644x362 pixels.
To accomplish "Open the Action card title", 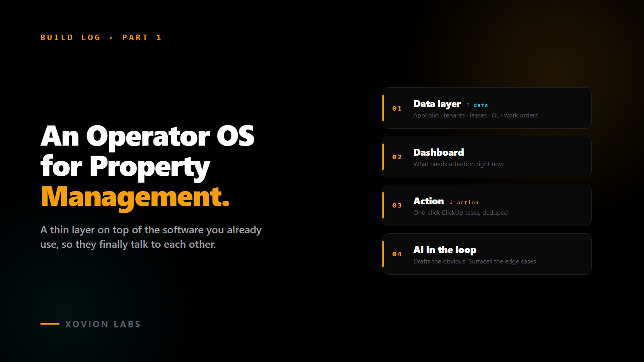I will pos(429,201).
